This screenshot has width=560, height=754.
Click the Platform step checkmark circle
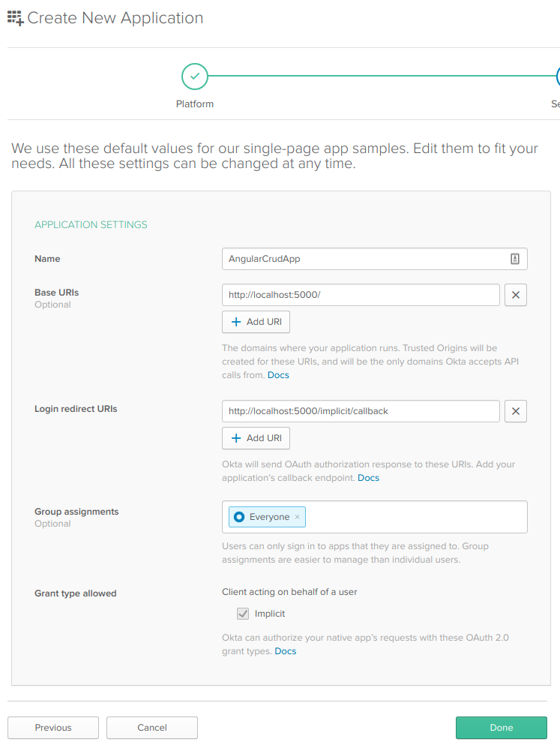coord(195,77)
